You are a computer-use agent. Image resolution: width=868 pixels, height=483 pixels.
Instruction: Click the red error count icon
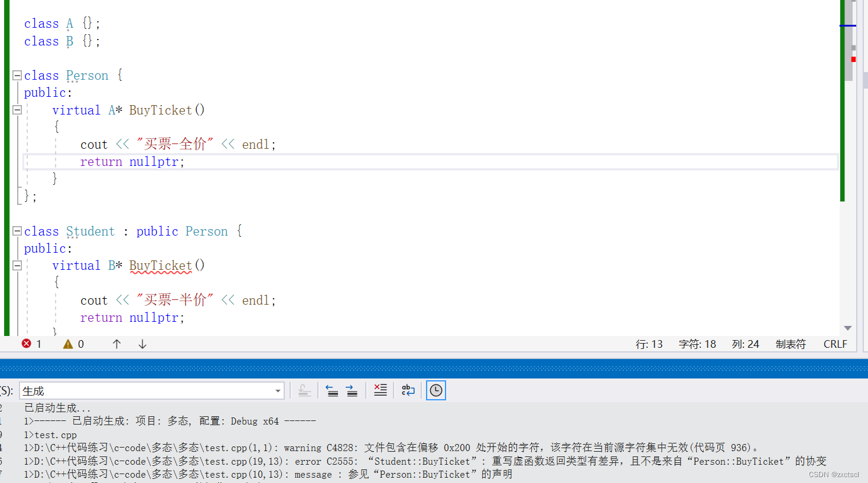click(x=27, y=344)
